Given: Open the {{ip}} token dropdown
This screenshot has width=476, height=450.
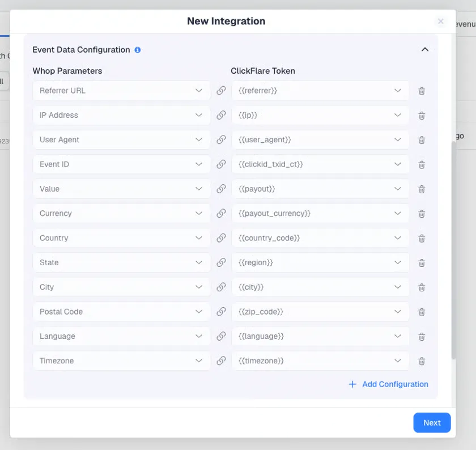Looking at the screenshot, I should point(320,115).
